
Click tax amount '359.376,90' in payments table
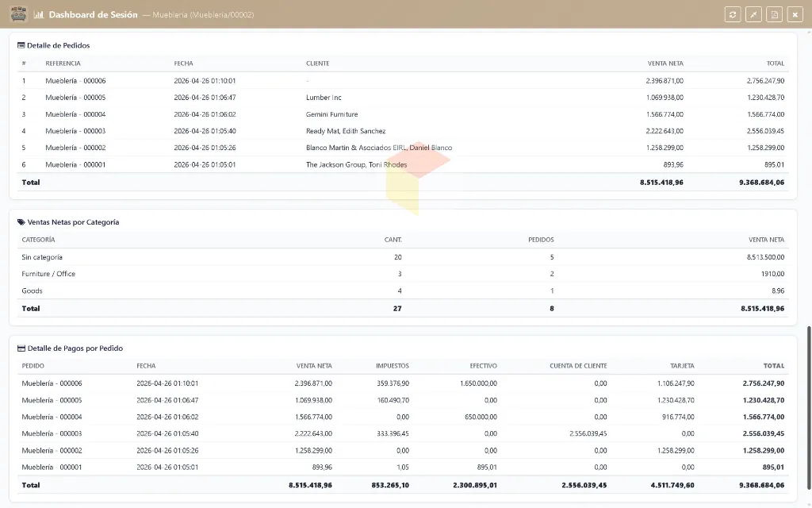pyautogui.click(x=393, y=383)
